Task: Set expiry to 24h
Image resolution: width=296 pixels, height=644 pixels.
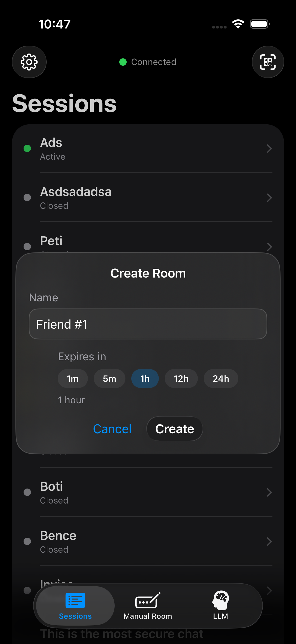Action: [221, 378]
